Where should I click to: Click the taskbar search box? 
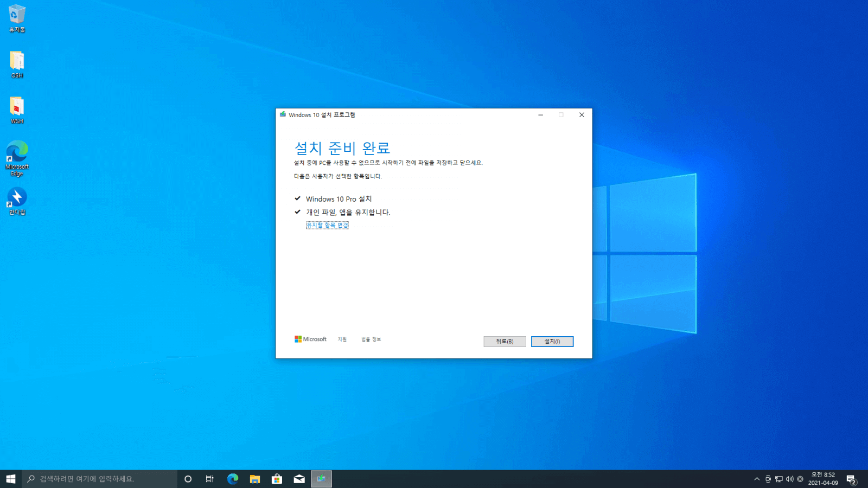point(99,479)
